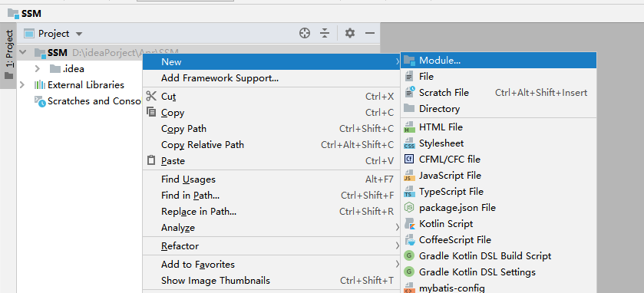The height and width of the screenshot is (293, 644).
Task: Click the Directory folder icon
Action: 409,108
